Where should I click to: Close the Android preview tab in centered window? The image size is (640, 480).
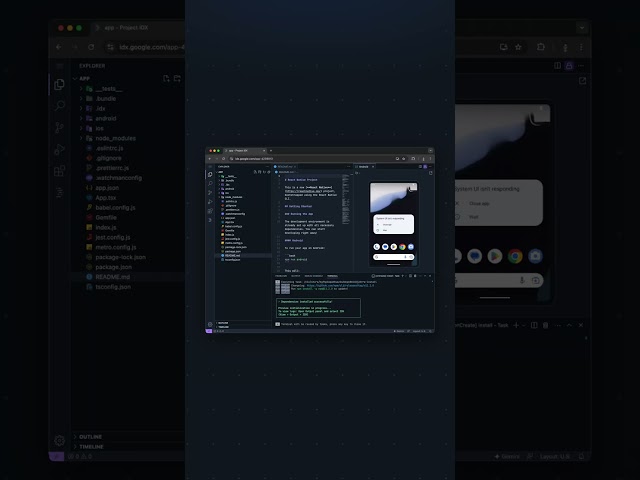tap(373, 167)
